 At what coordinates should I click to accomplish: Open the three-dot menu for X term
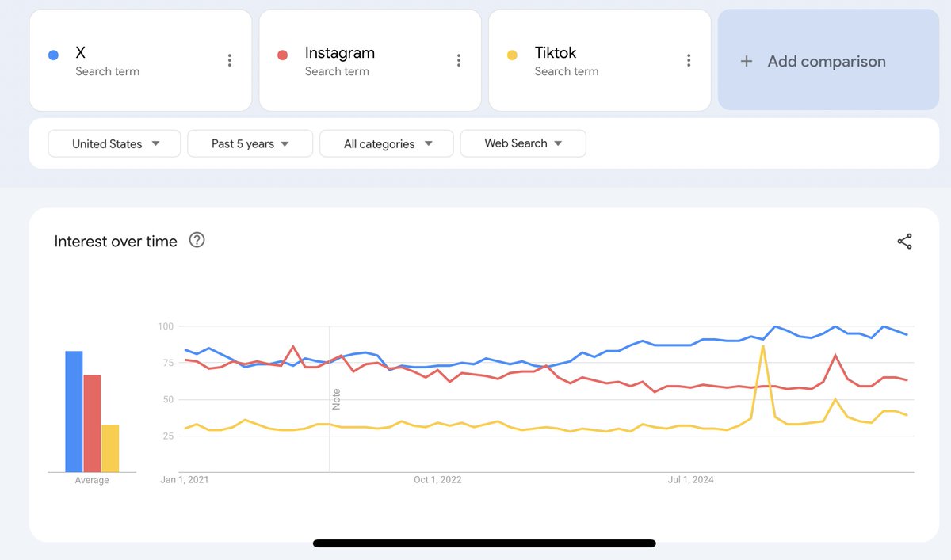tap(229, 60)
